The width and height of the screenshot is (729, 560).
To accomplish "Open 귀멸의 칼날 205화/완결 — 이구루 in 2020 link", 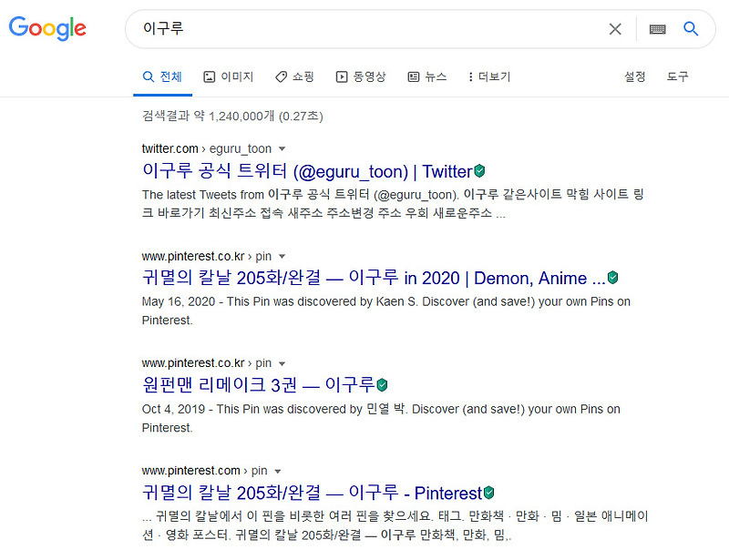I will [x=374, y=278].
